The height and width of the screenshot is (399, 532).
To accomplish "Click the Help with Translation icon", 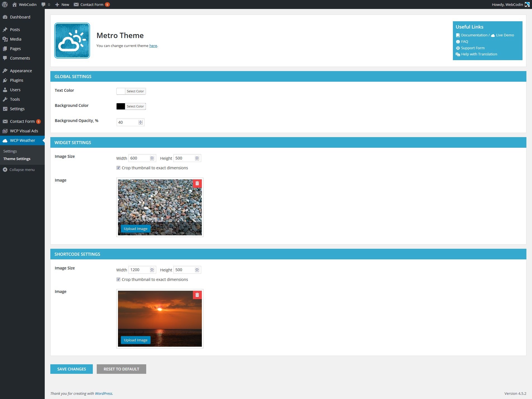I will coord(458,54).
